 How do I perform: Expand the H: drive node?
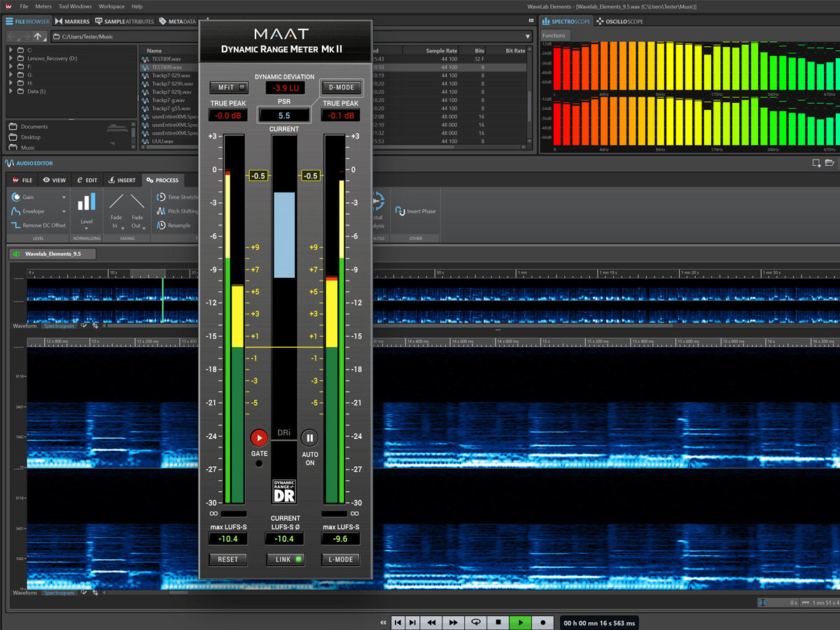(x=11, y=83)
